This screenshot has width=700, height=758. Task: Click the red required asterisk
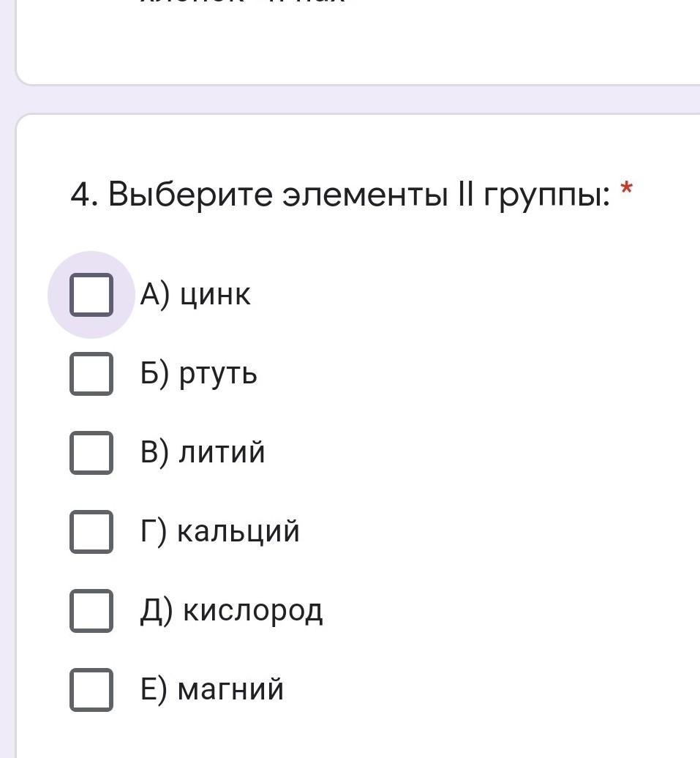point(626,190)
